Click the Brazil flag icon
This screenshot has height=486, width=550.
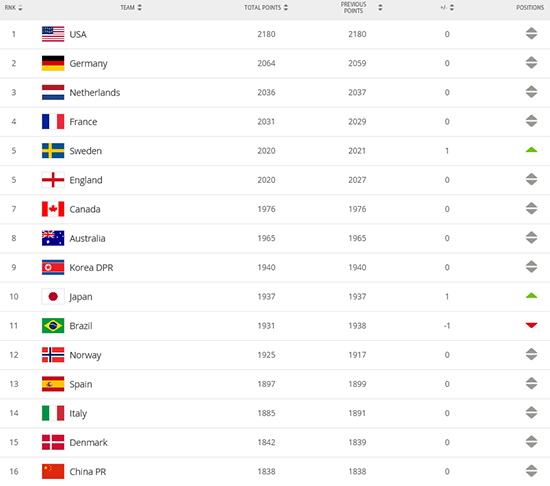click(53, 326)
